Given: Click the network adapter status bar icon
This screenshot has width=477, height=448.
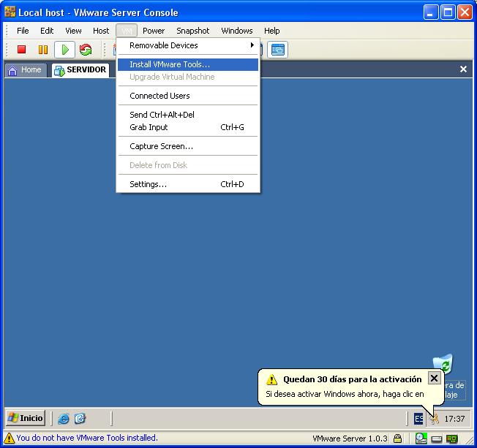Looking at the screenshot, I should 452,438.
